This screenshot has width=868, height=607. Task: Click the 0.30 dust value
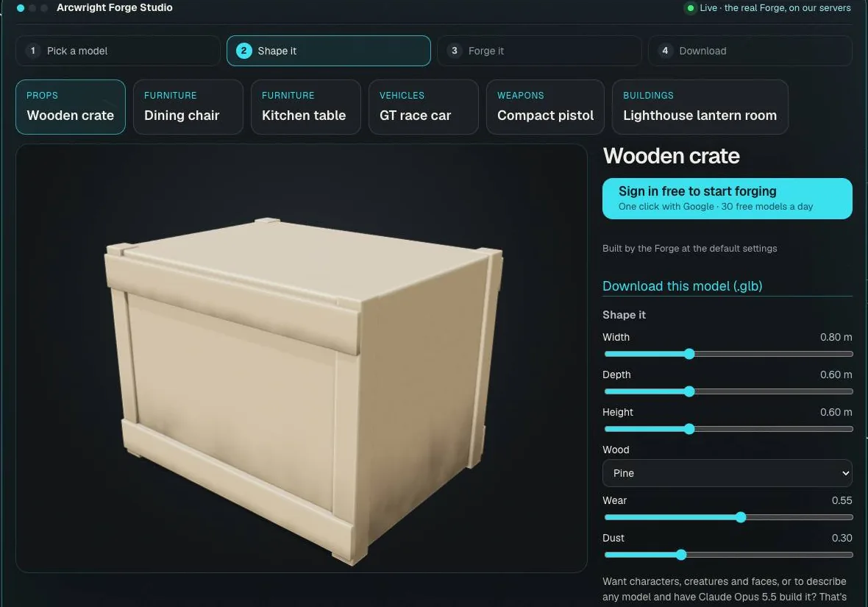coord(842,538)
